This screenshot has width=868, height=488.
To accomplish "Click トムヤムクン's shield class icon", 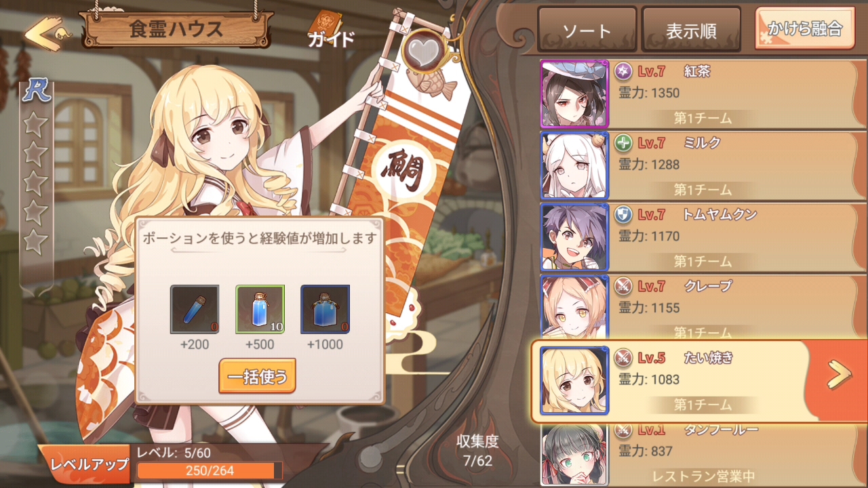I will coord(623,215).
